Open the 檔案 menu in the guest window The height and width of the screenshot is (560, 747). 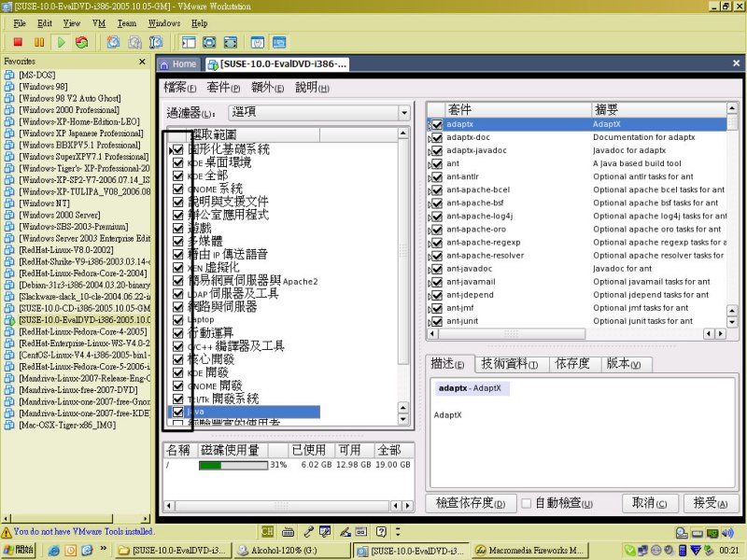click(180, 88)
